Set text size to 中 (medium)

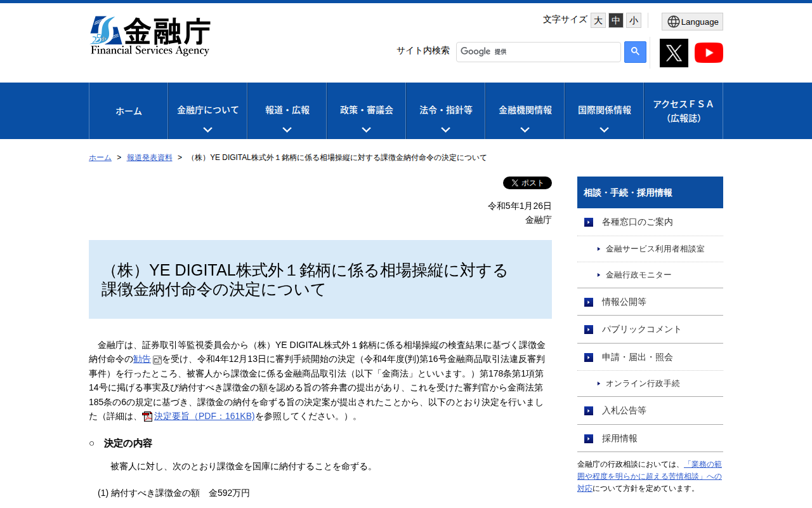616,20
